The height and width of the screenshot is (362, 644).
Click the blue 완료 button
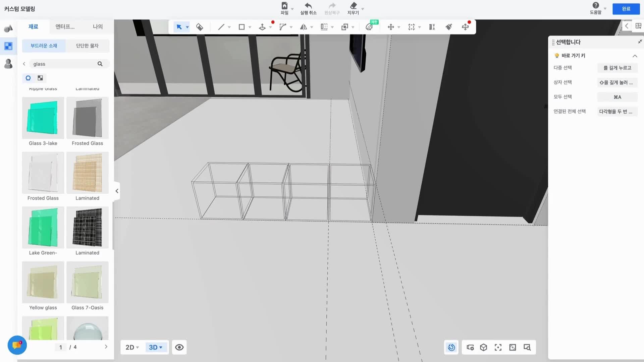tap(626, 9)
